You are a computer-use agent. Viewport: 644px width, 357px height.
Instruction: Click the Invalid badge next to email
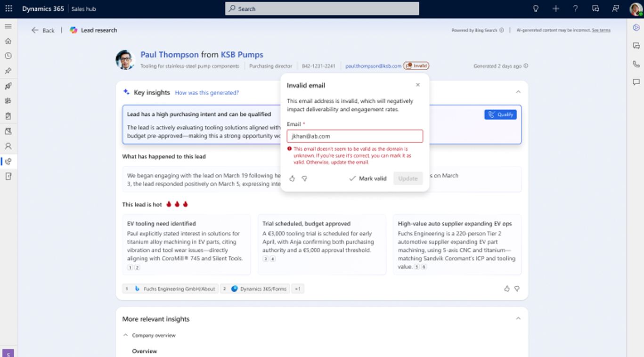(416, 66)
